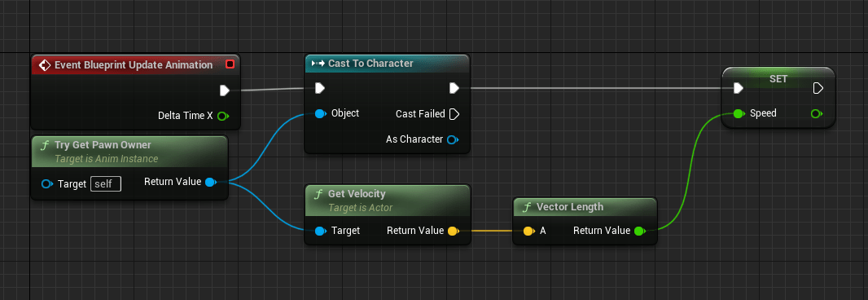Click the Cast To Character exec output pin

point(454,88)
